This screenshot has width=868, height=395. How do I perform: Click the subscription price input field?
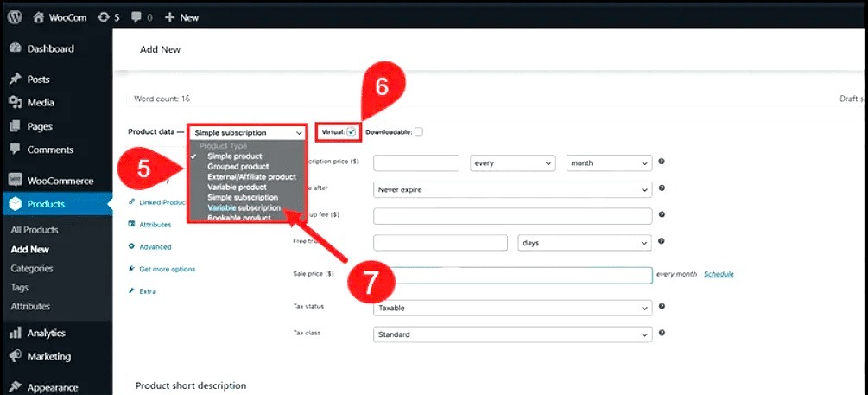[416, 163]
